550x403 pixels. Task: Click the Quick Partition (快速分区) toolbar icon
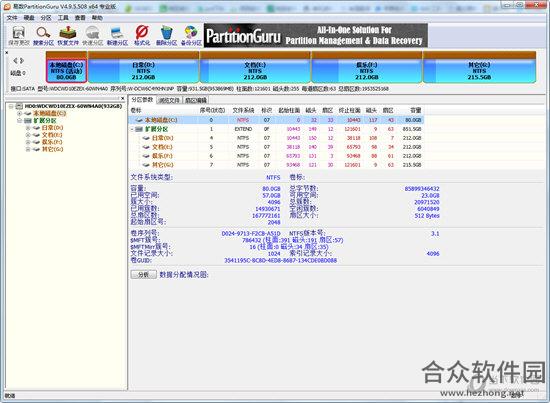point(93,33)
